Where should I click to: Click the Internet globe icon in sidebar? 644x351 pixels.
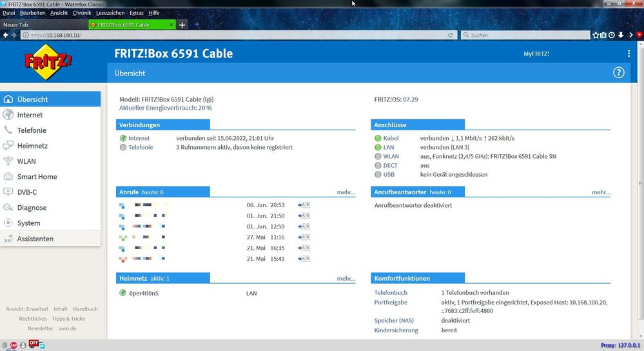click(8, 115)
